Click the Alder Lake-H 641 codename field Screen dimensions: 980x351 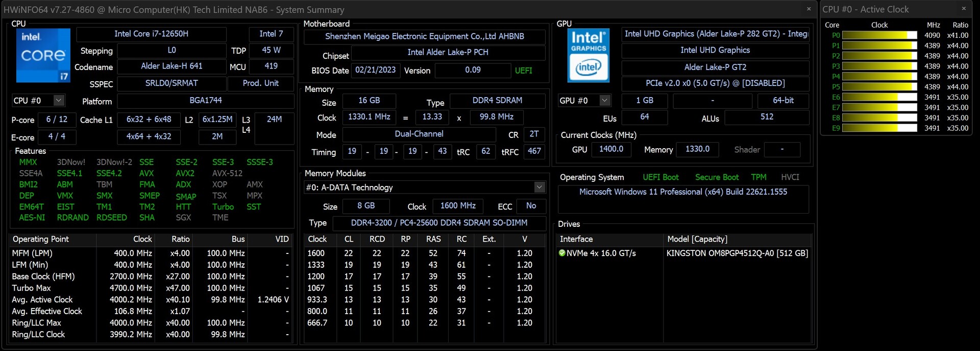pyautogui.click(x=171, y=66)
